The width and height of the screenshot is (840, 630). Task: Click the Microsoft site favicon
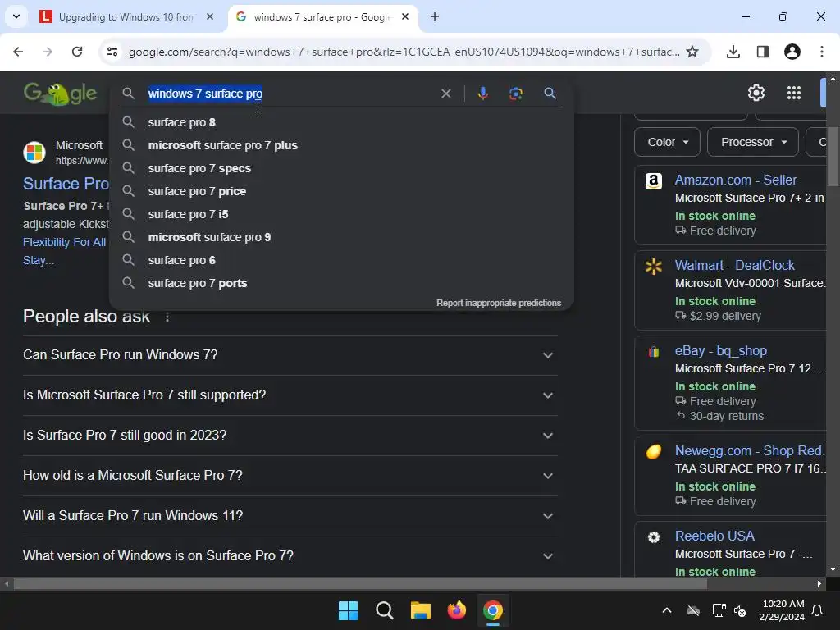point(34,152)
